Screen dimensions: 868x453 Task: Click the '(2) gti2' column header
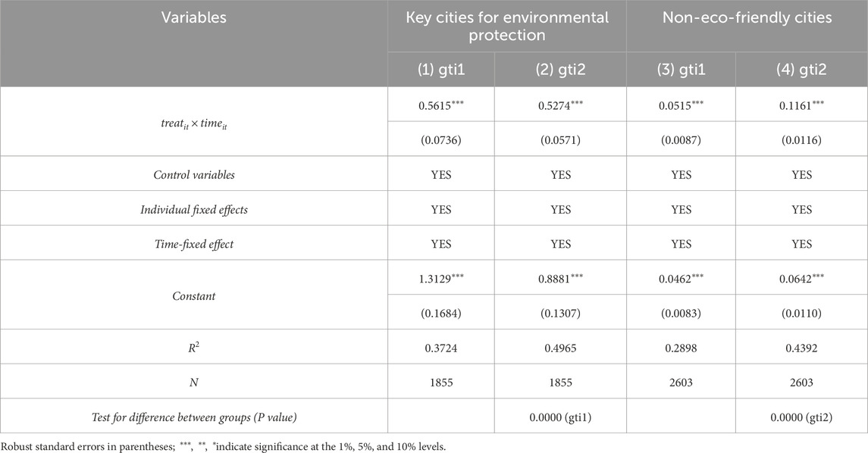[560, 69]
